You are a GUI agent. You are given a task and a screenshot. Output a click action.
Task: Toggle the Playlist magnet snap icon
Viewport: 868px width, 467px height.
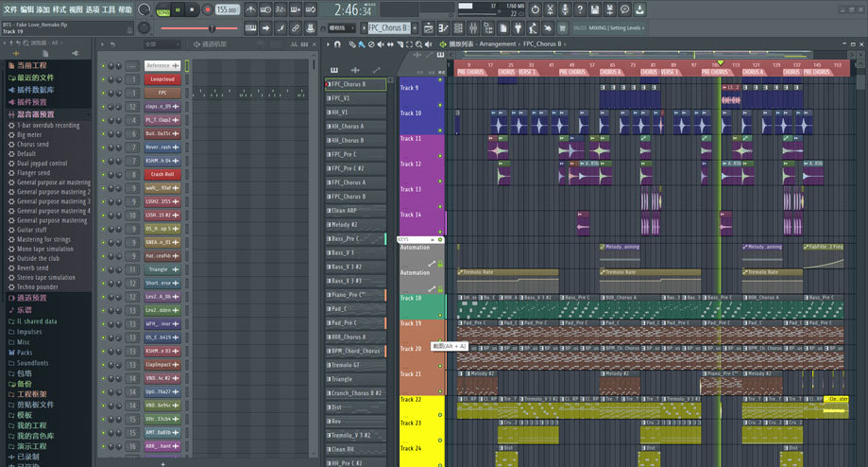pyautogui.click(x=337, y=44)
